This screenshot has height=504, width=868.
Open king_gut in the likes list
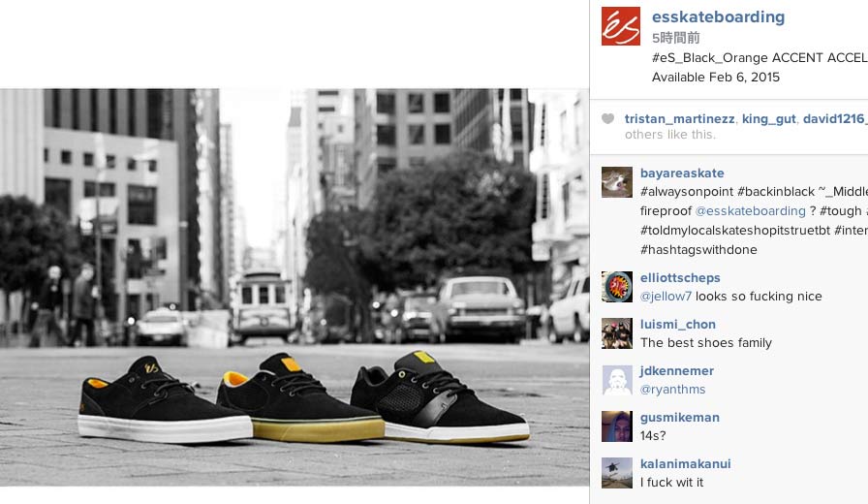pyautogui.click(x=768, y=118)
